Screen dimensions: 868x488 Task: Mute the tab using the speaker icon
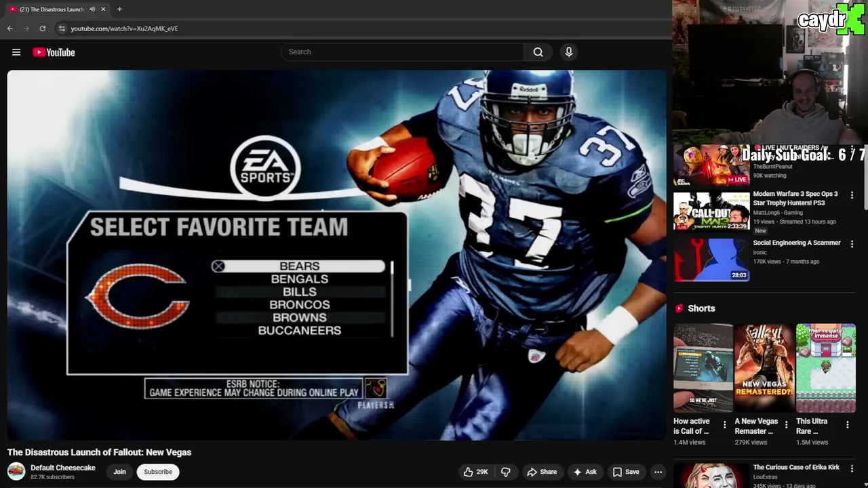pyautogui.click(x=92, y=9)
